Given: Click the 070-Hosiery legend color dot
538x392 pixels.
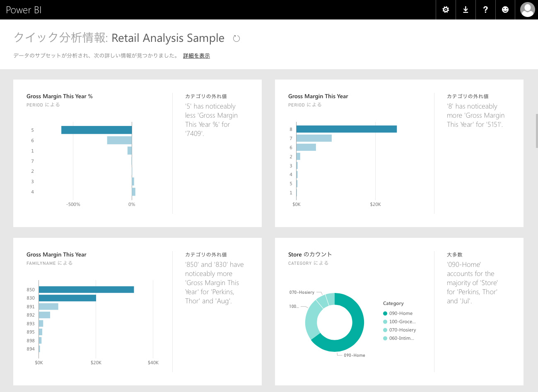Looking at the screenshot, I should point(385,330).
